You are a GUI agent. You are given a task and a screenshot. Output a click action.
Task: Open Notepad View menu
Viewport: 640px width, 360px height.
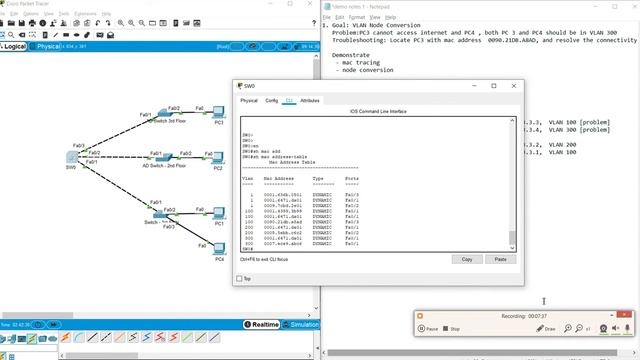pyautogui.click(x=375, y=17)
